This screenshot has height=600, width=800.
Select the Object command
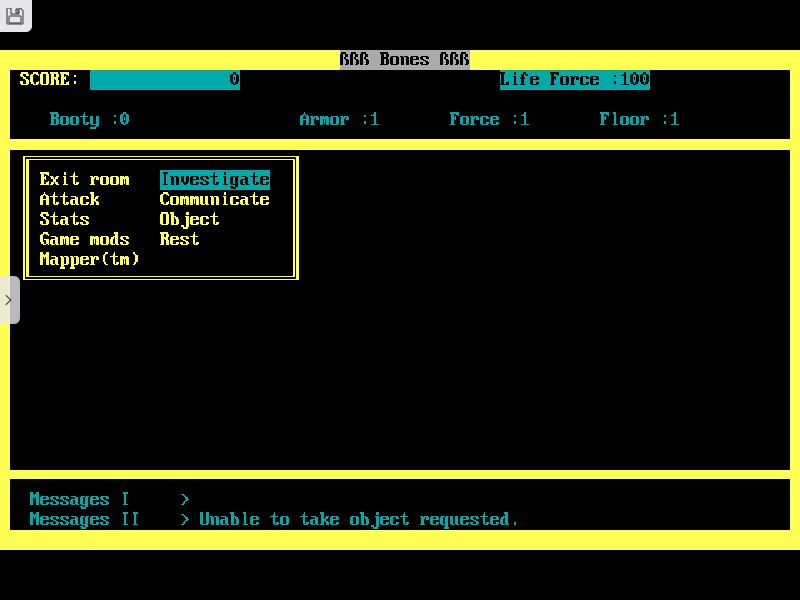[x=189, y=219]
